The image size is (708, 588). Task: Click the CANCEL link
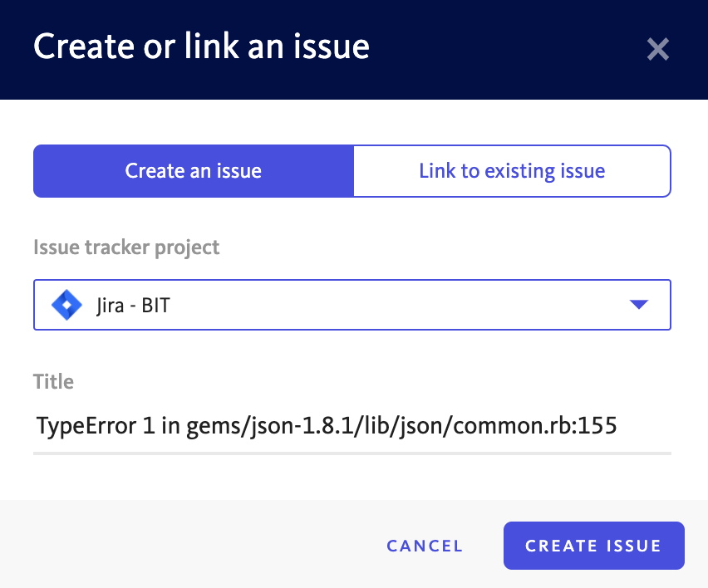[425, 546]
